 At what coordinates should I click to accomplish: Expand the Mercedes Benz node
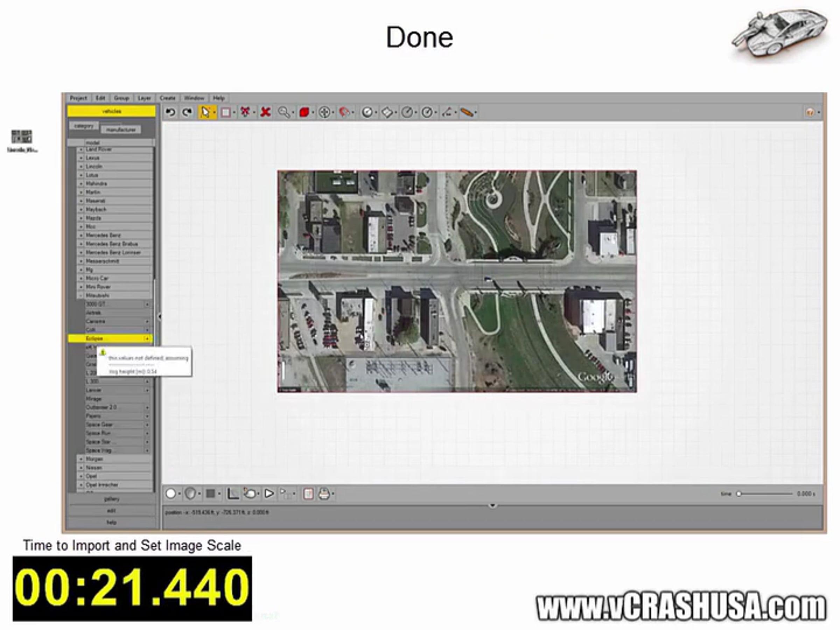tap(81, 235)
